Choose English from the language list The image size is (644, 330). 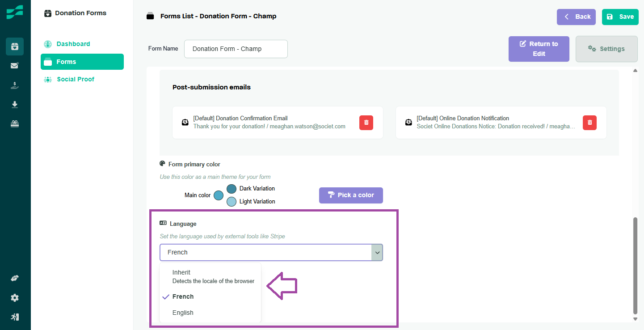click(183, 313)
